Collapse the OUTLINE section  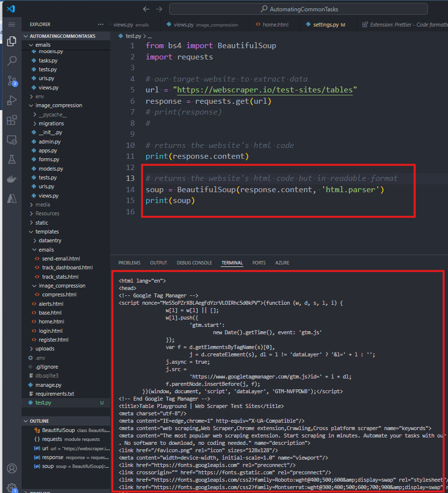pyautogui.click(x=66, y=421)
